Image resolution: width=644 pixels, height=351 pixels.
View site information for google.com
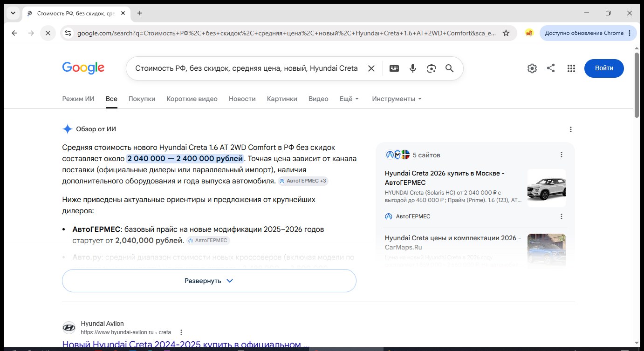[x=68, y=33]
